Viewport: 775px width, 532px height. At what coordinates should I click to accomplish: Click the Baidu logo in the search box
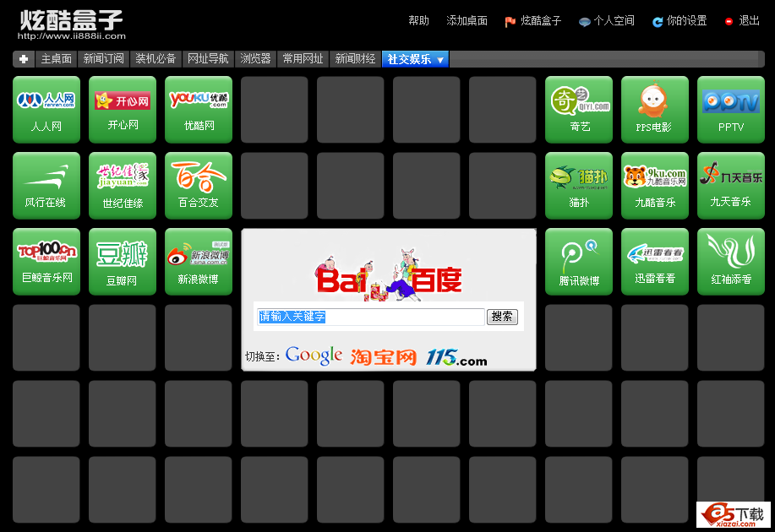(x=389, y=275)
